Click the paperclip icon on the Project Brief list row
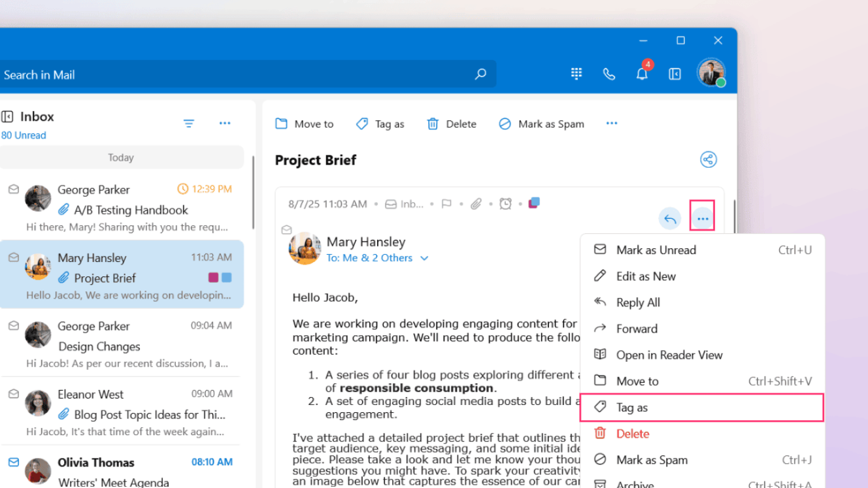Viewport: 868px width, 488px height. (x=63, y=278)
